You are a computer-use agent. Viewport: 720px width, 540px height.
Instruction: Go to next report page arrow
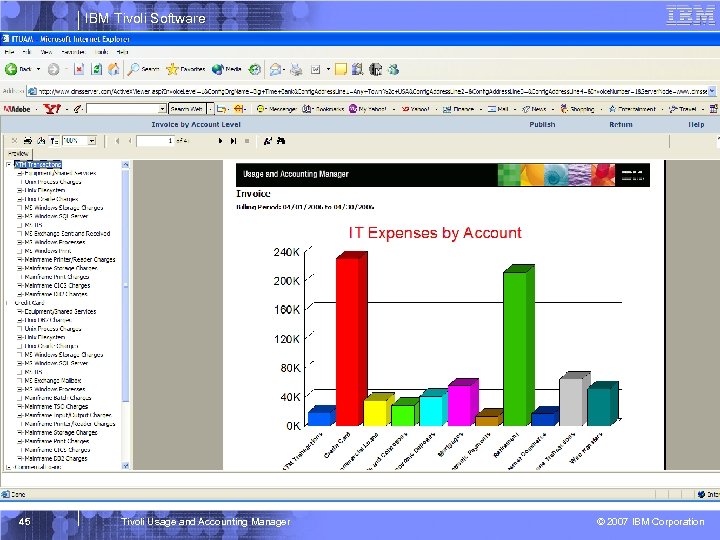pos(220,141)
